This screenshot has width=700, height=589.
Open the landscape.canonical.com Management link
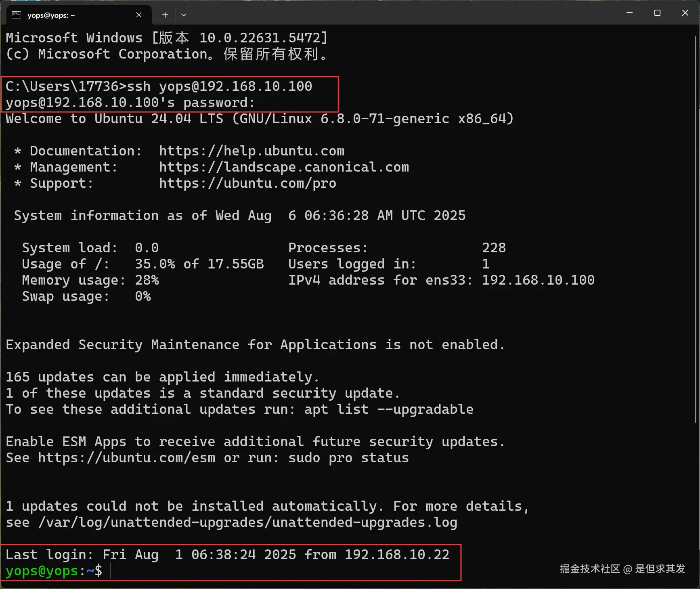pyautogui.click(x=284, y=167)
